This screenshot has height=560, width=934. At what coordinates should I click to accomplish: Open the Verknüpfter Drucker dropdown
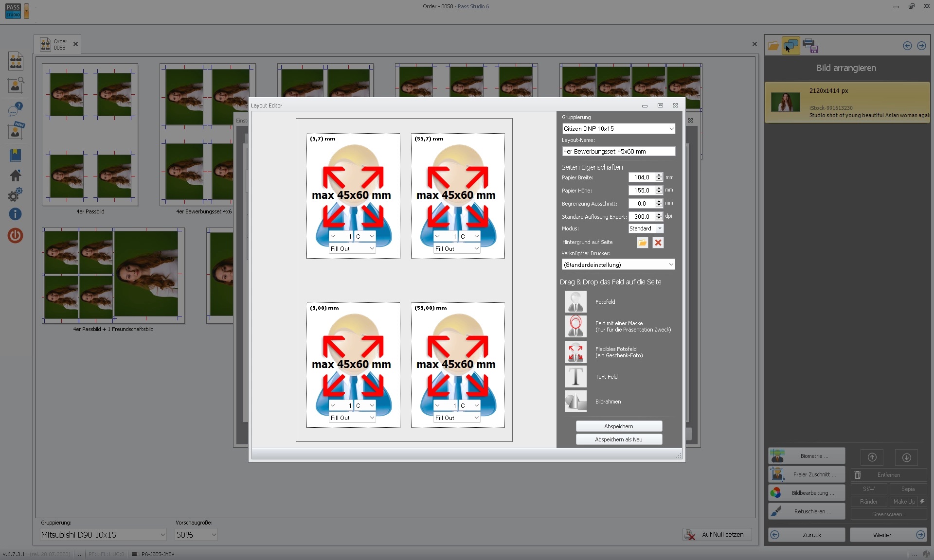click(671, 264)
